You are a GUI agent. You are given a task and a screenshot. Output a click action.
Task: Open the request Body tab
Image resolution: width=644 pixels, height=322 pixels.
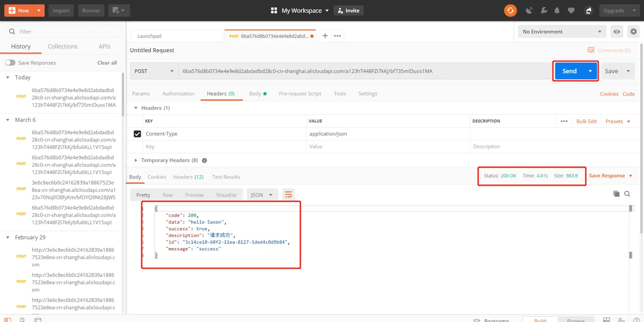258,94
